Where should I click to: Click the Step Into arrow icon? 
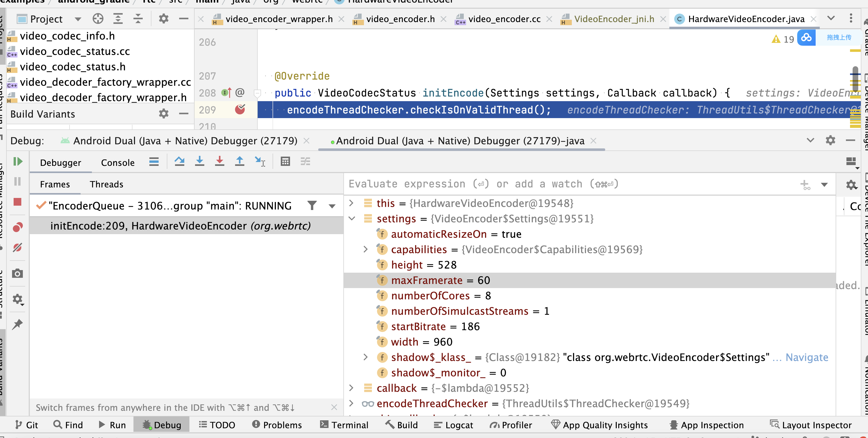tap(199, 161)
